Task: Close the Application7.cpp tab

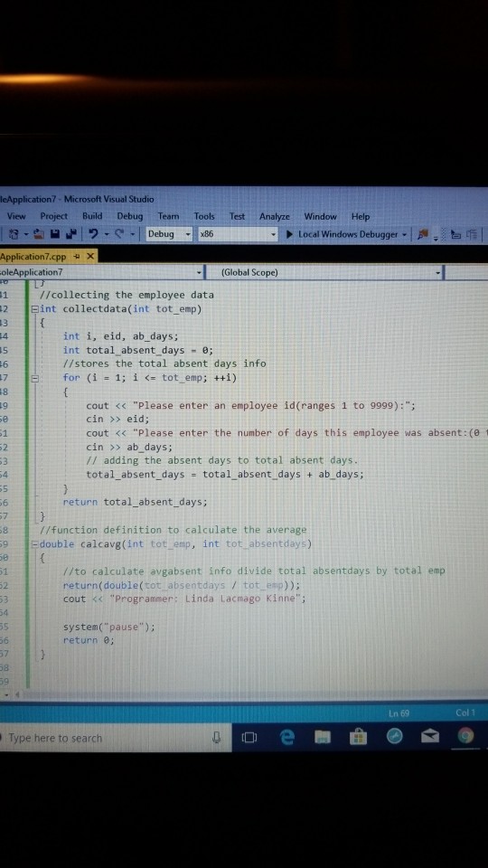Action: coord(90,256)
